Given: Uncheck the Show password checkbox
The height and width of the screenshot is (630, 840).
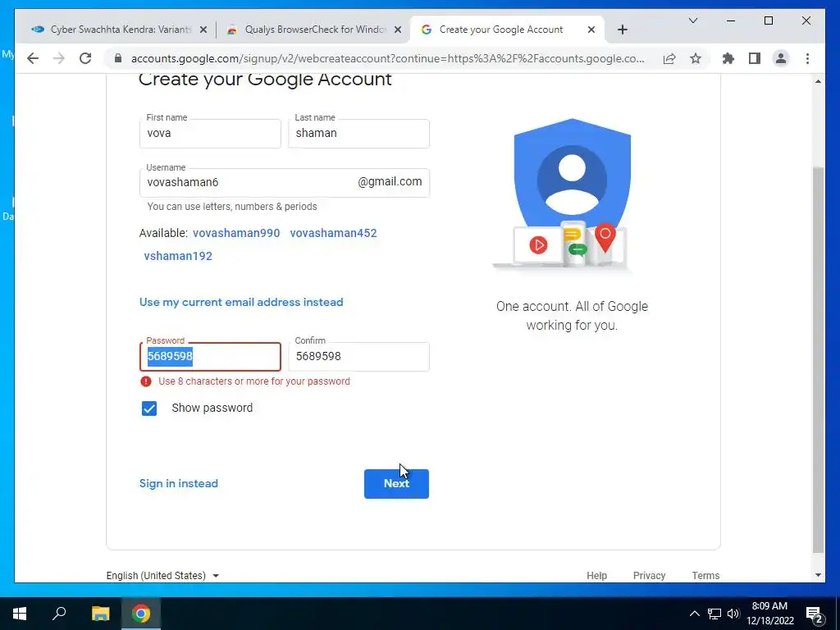Looking at the screenshot, I should (x=149, y=409).
